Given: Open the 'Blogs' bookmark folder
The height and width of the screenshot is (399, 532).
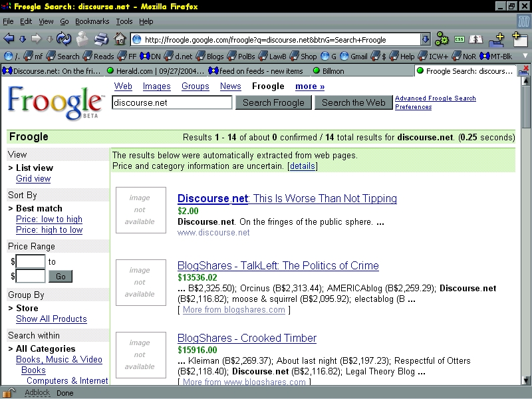Looking at the screenshot, I should coord(209,57).
